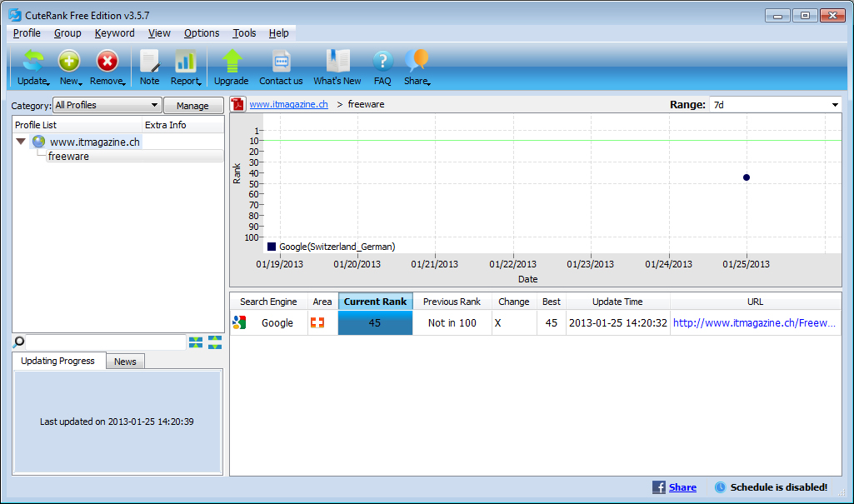Open the Category dropdown
This screenshot has height=504, width=854.
[107, 105]
